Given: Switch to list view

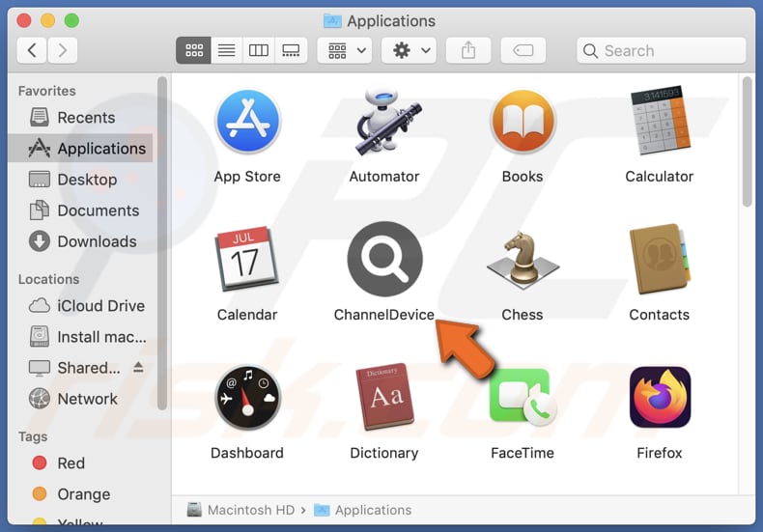Looking at the screenshot, I should [226, 50].
